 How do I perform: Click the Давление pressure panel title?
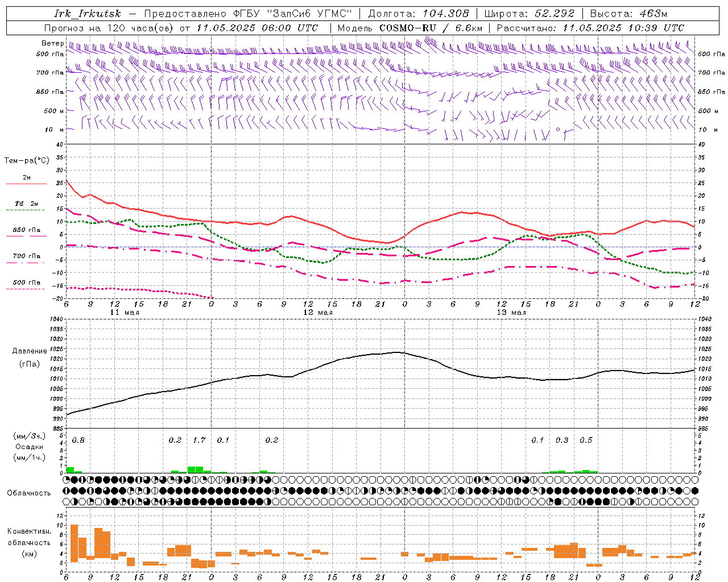(30, 351)
